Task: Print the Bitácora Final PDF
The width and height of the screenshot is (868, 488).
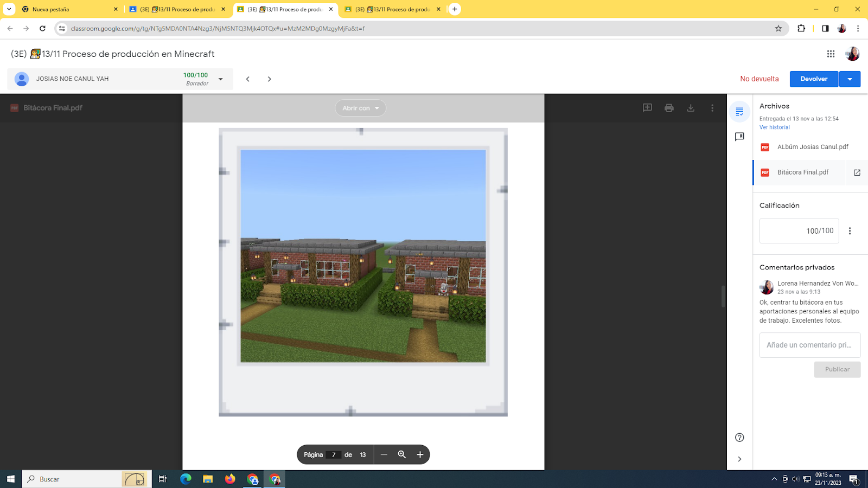Action: (x=669, y=108)
